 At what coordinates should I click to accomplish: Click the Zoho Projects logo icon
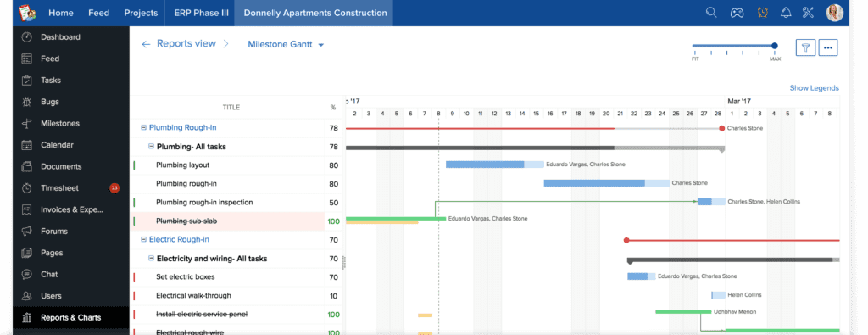tap(26, 12)
